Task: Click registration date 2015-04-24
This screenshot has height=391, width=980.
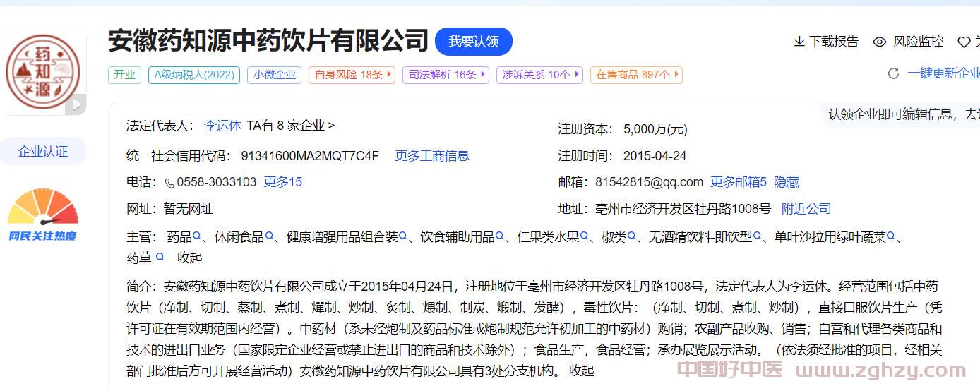Action: (x=655, y=156)
